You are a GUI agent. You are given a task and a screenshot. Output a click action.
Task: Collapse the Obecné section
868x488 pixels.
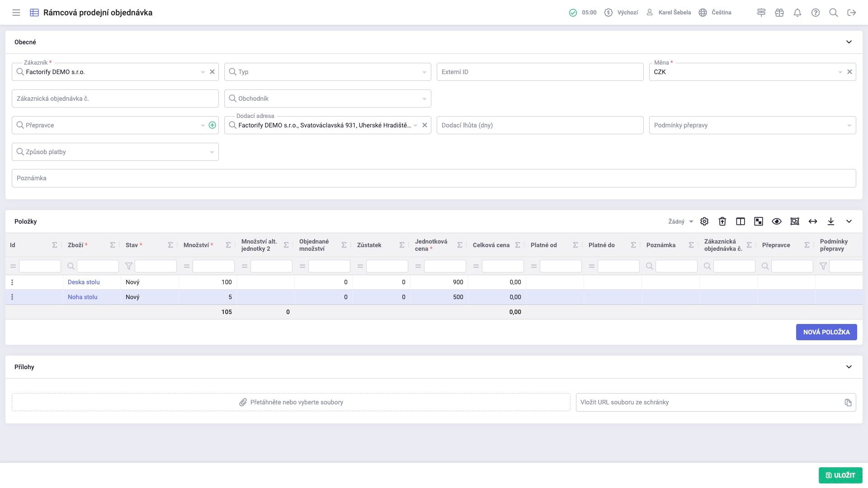[849, 42]
